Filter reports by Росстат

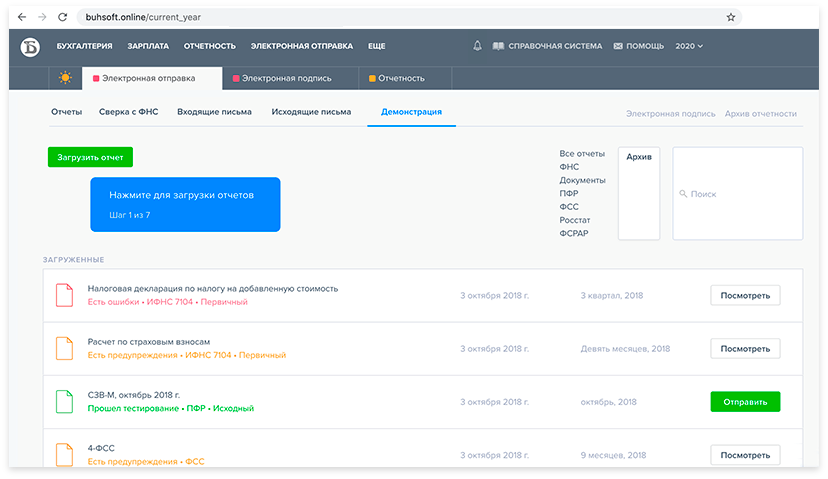point(575,220)
